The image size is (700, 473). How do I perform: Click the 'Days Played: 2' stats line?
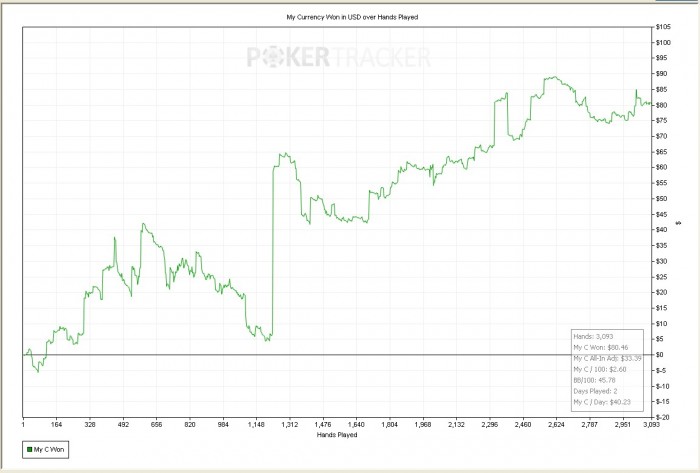pos(596,391)
